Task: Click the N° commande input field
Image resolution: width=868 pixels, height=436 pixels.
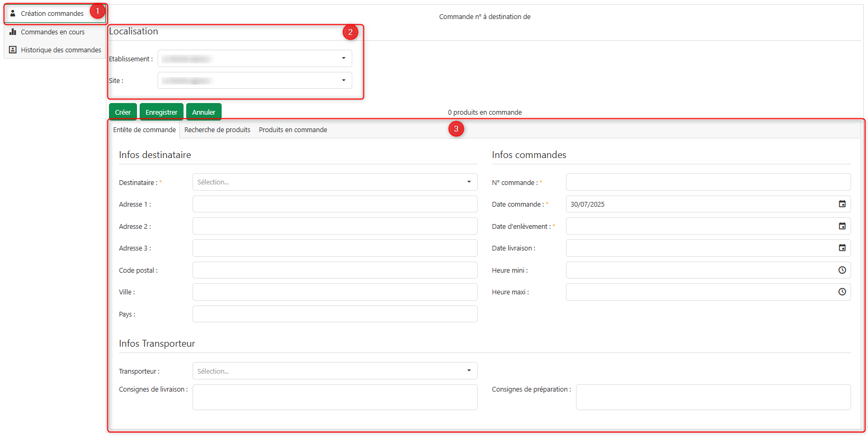Action: 708,182
